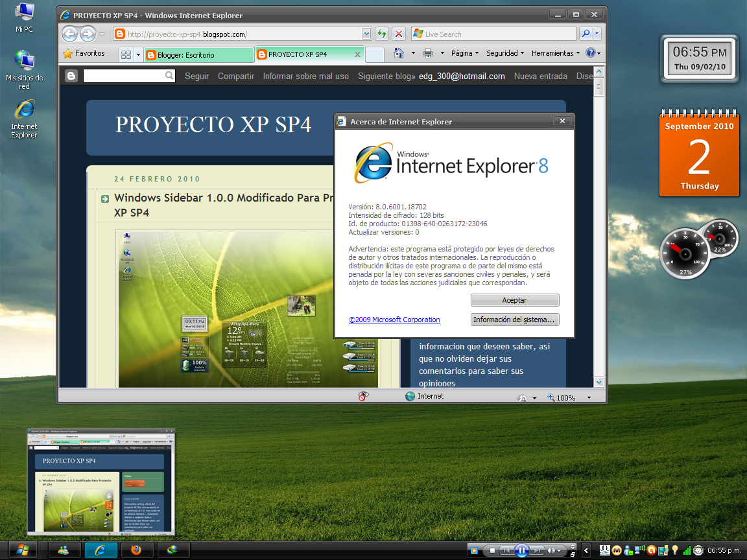Show Quick Tabs grid view
Image resolution: width=747 pixels, height=560 pixels.
tap(126, 54)
